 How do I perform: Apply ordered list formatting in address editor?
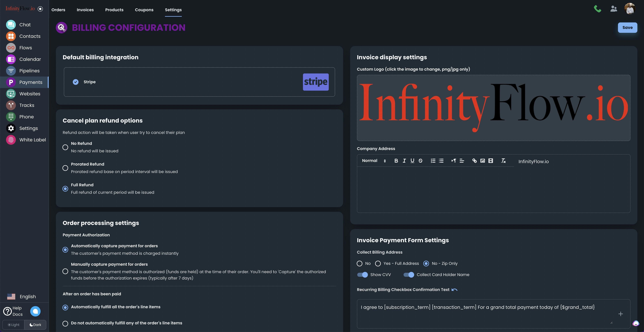433,161
